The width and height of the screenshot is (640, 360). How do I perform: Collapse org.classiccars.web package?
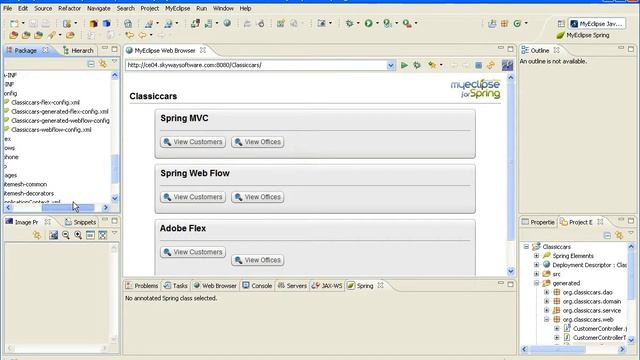coord(547,320)
